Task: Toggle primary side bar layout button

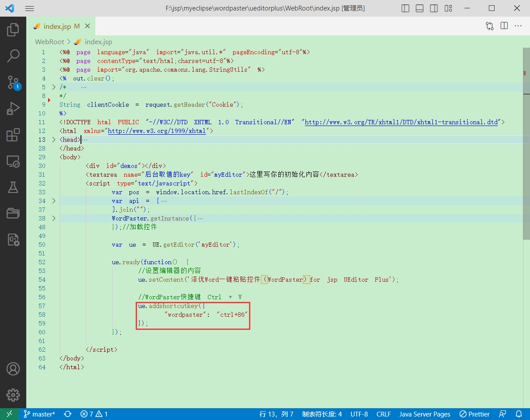Action: click(405, 8)
